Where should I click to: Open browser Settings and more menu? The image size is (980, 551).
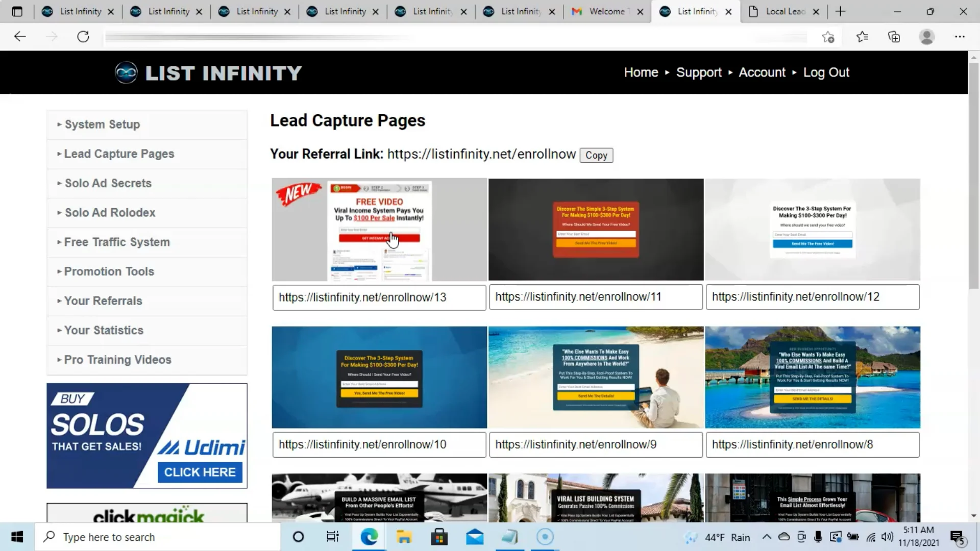tap(960, 37)
